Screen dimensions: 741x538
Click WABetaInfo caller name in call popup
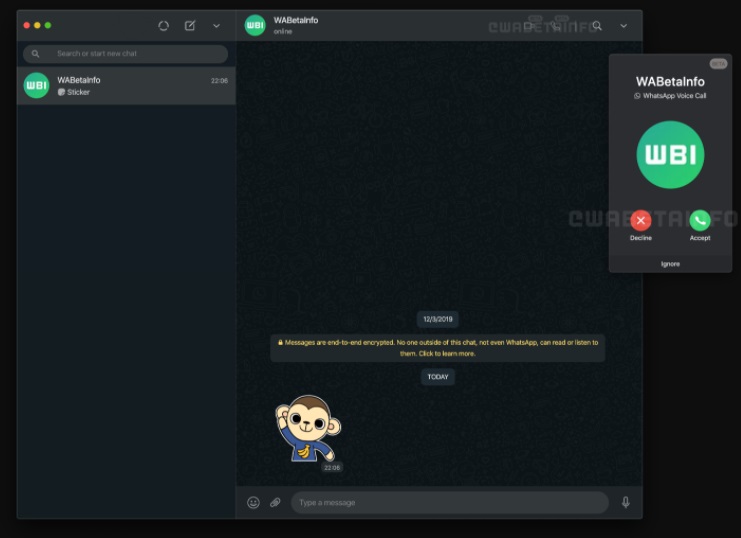[670, 82]
